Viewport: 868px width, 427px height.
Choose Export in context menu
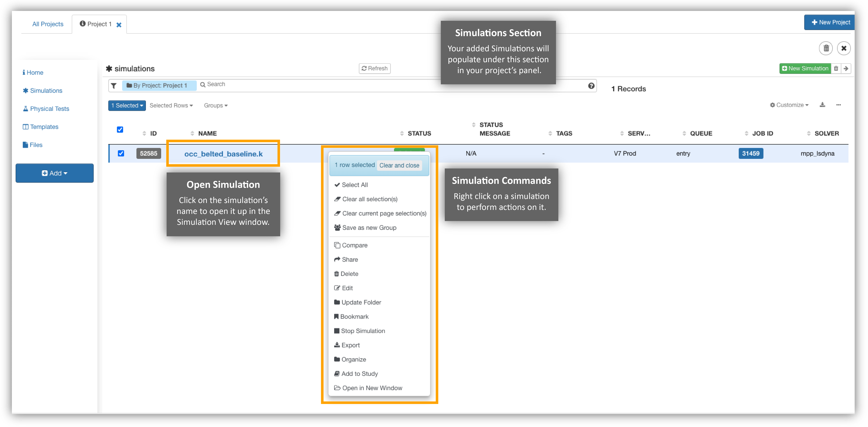coord(347,345)
